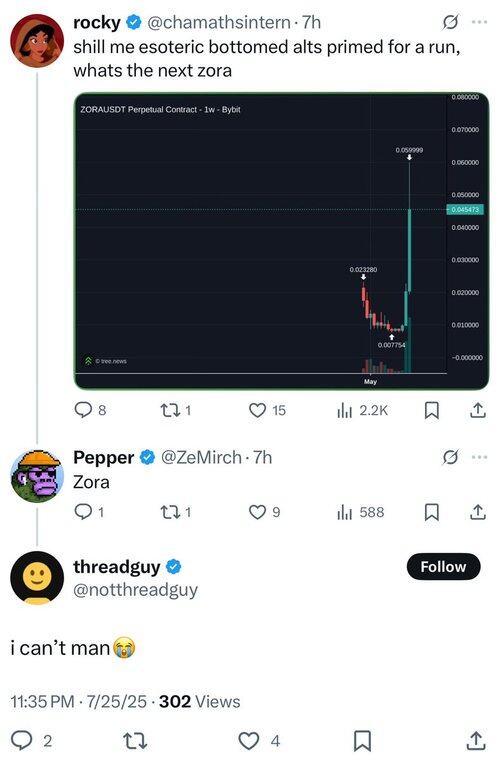Viewport: 500px width, 762px height.
Task: Open retweet options on threadguy's post
Action: pyautogui.click(x=135, y=741)
